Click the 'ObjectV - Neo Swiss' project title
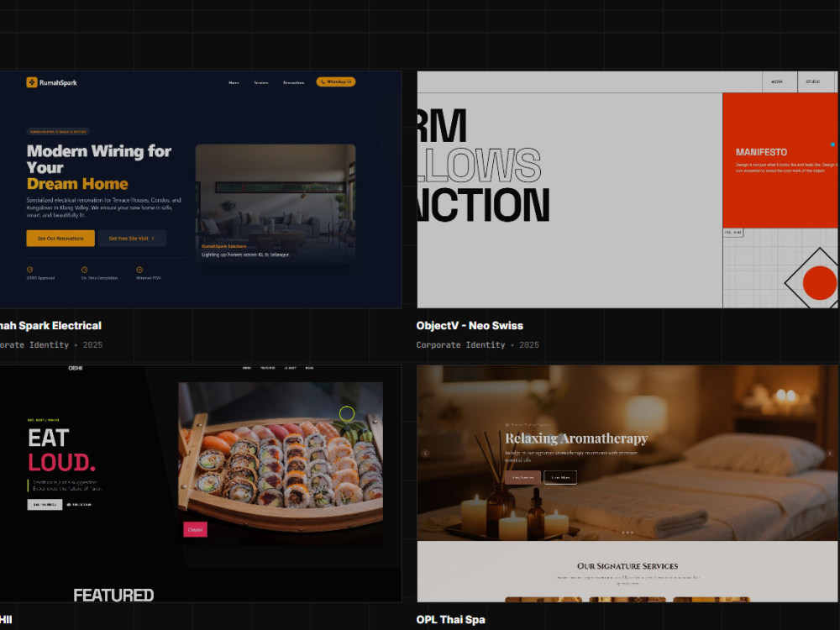 click(470, 326)
